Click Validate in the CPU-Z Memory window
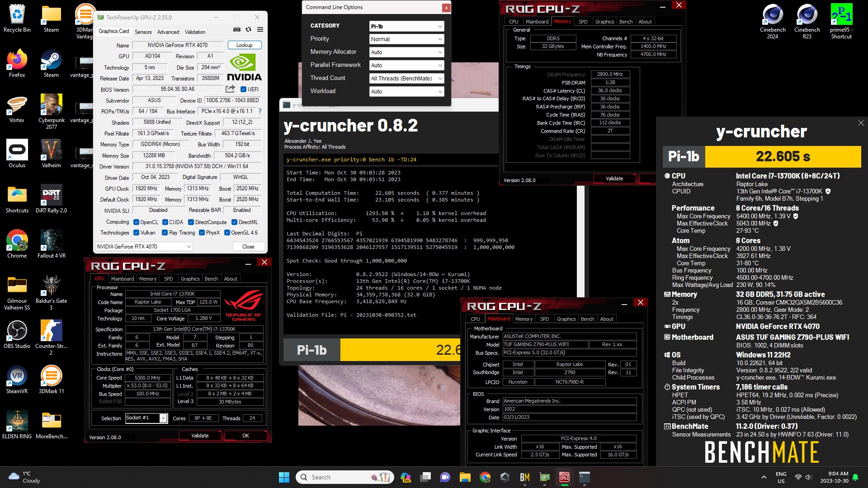 click(614, 178)
